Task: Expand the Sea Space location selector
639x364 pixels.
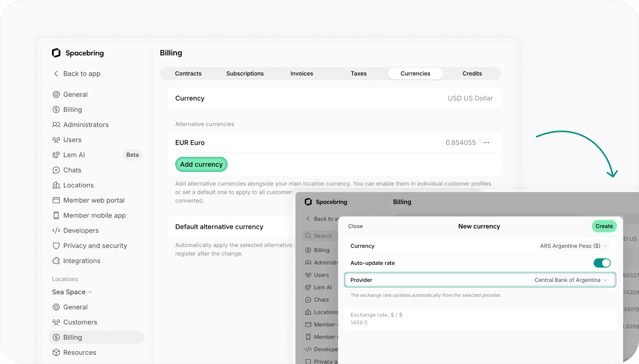Action: 72,292
